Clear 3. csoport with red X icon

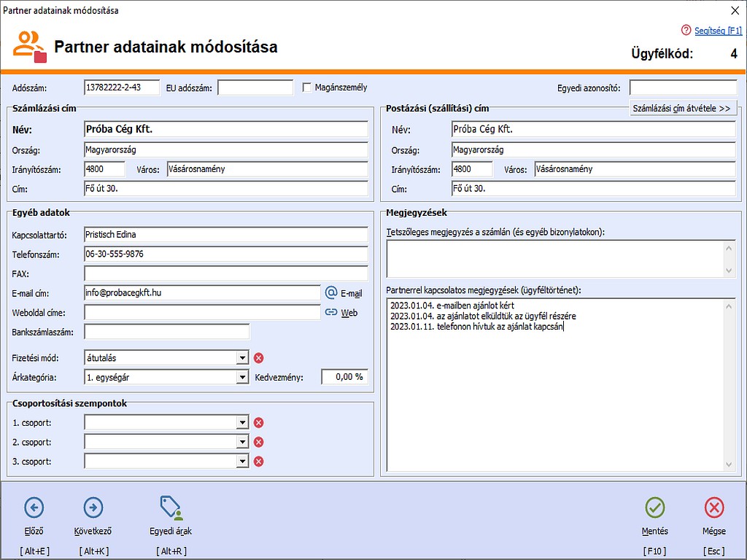[258, 462]
